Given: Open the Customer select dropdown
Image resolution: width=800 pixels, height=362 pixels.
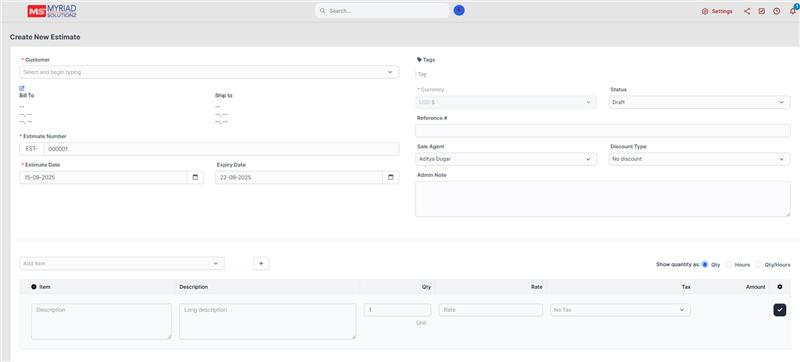Looking at the screenshot, I should pos(209,72).
